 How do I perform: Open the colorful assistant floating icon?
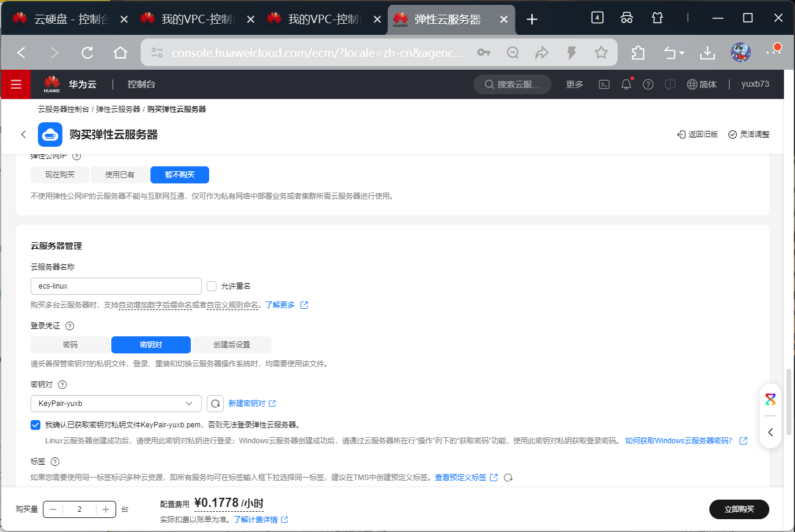click(771, 400)
